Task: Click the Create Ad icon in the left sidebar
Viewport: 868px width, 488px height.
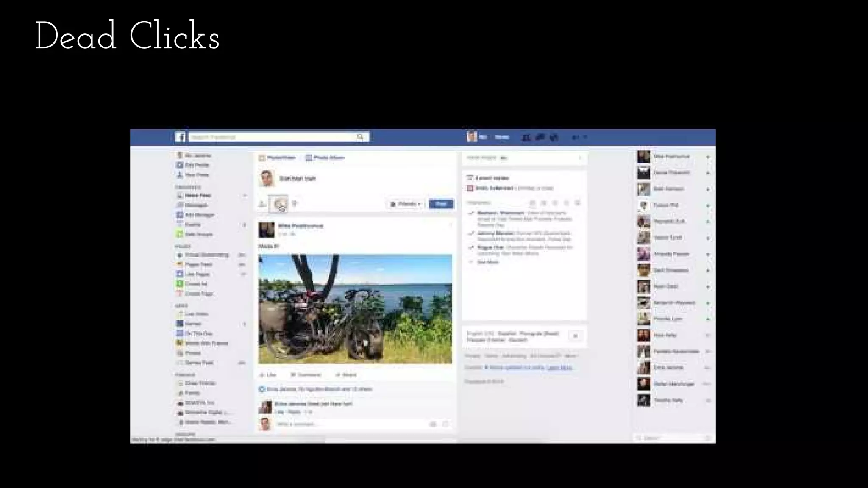Action: 180,284
